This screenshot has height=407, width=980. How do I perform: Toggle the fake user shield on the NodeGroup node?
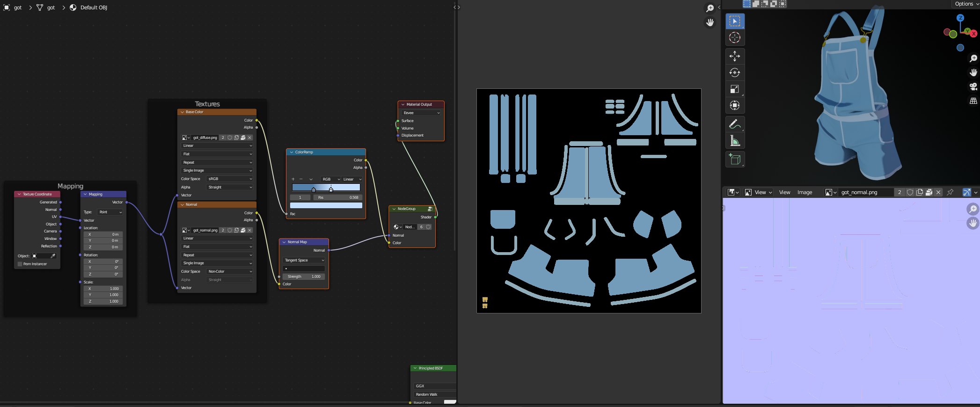pos(428,227)
